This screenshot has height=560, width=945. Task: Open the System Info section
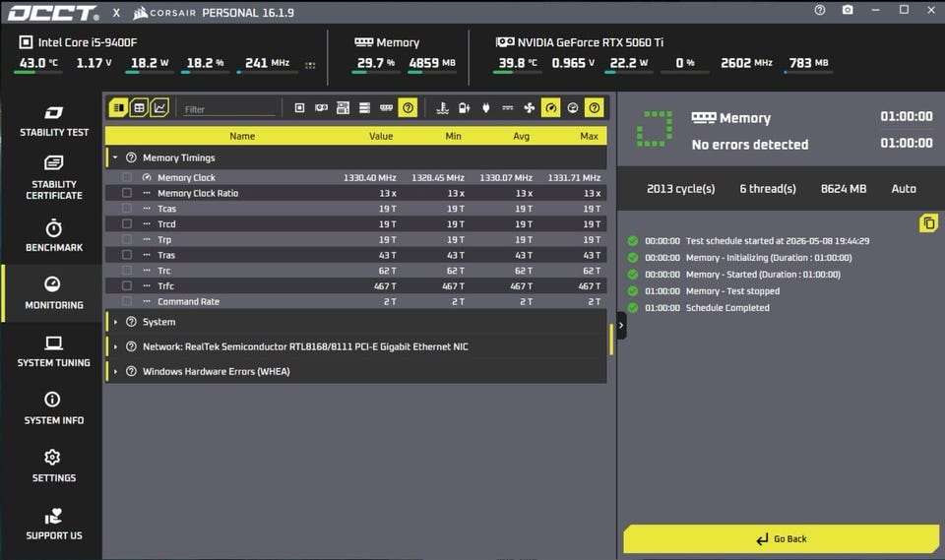tap(53, 408)
